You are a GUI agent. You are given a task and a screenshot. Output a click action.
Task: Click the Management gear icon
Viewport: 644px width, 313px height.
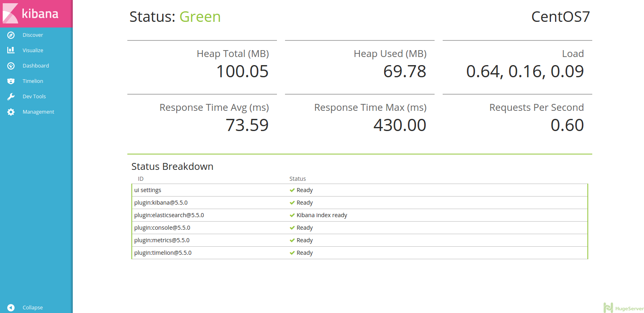pos(11,112)
